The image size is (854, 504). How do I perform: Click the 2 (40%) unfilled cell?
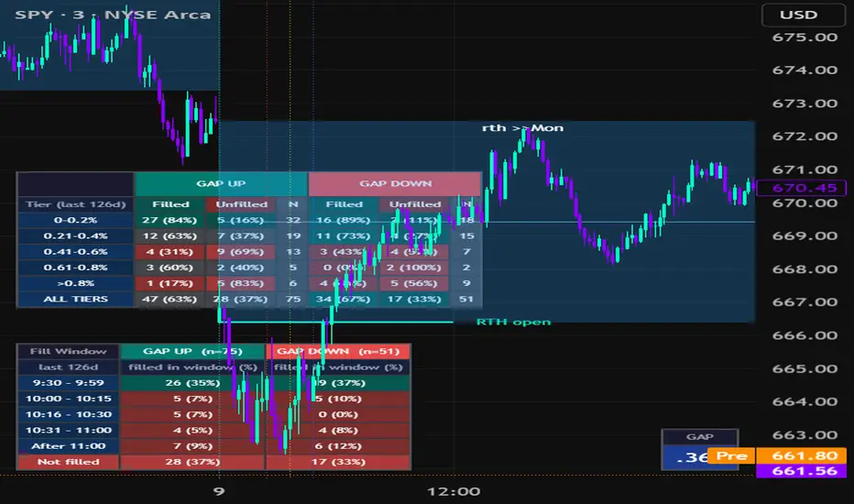tap(240, 268)
